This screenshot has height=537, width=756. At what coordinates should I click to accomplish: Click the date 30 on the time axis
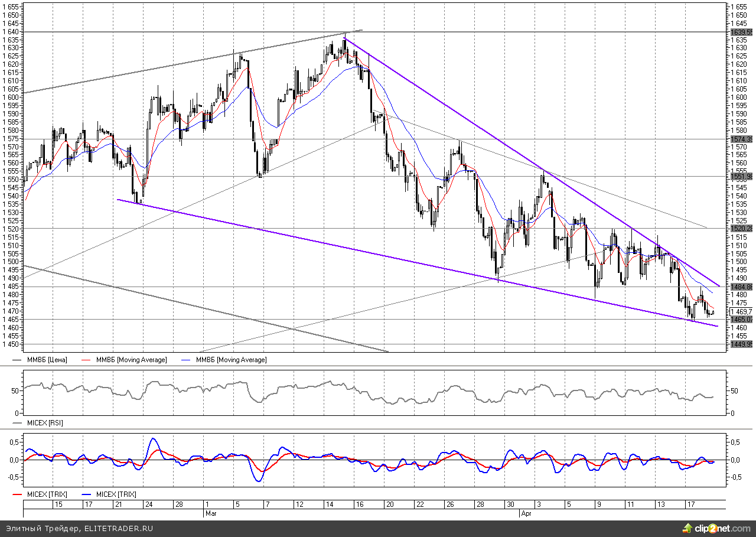pos(509,505)
